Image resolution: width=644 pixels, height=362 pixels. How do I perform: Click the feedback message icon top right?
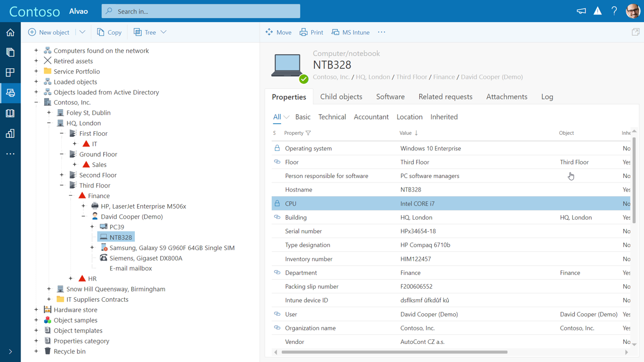(x=581, y=10)
